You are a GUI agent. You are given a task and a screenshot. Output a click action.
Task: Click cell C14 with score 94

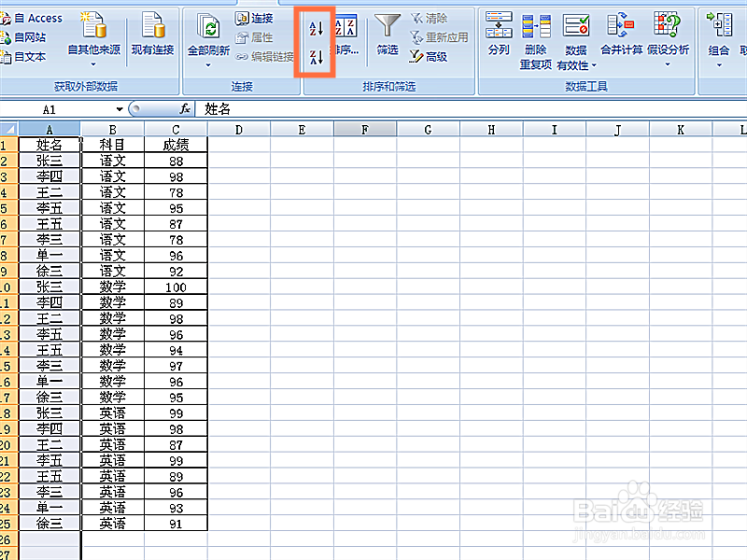pyautogui.click(x=176, y=350)
